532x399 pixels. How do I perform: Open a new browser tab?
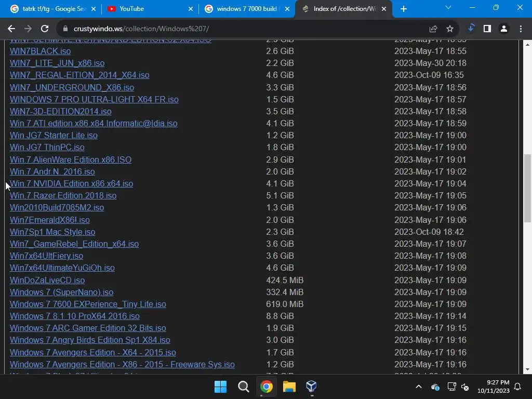pyautogui.click(x=403, y=9)
